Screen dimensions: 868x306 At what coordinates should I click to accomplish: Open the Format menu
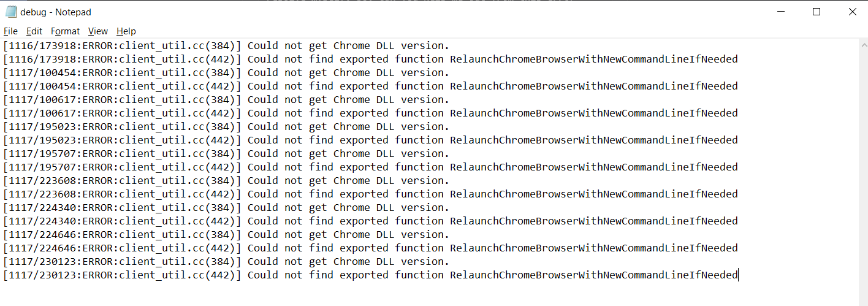click(65, 31)
